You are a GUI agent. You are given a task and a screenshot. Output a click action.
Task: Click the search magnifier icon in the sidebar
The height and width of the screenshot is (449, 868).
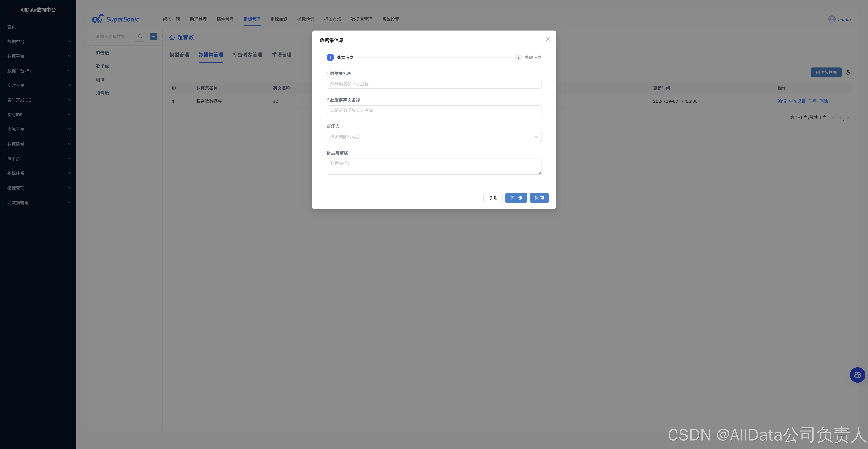pos(140,36)
